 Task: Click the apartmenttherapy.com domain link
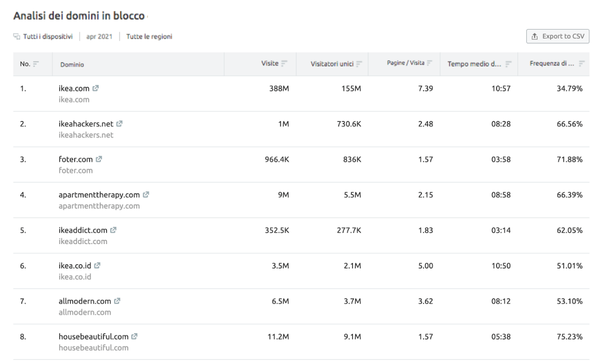99,195
